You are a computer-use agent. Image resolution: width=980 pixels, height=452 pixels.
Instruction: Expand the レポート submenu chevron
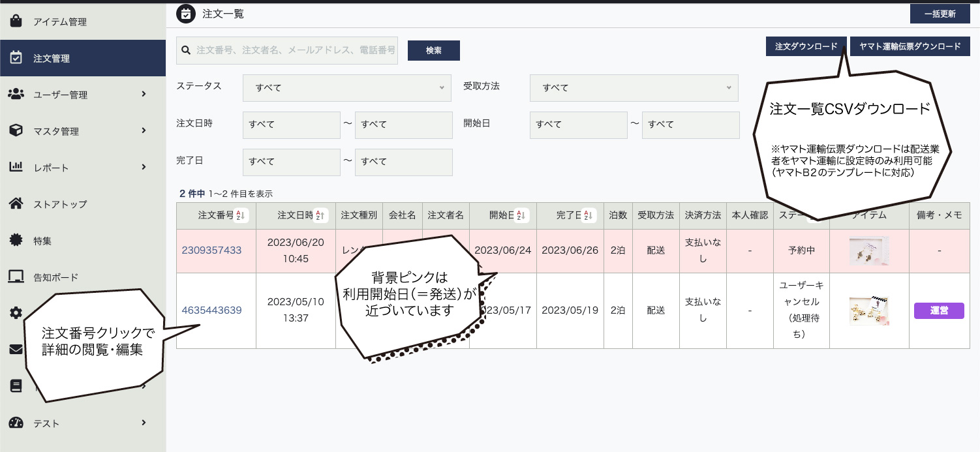144,168
